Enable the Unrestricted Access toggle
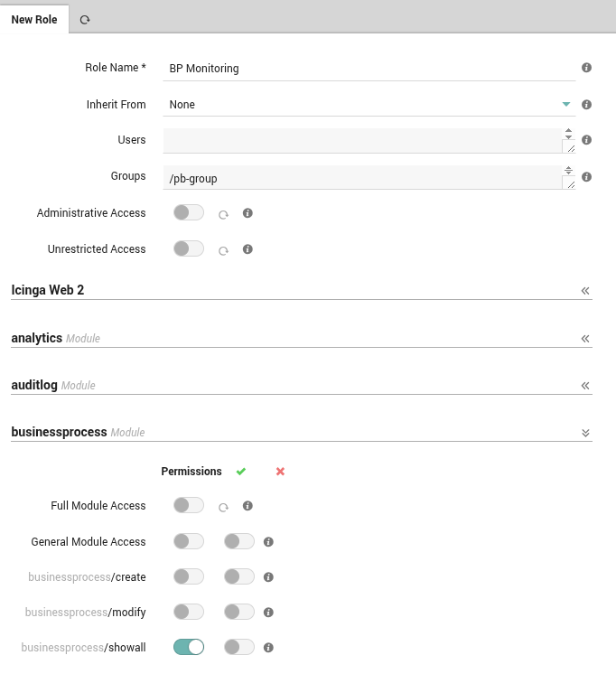This screenshot has height=674, width=616. click(x=189, y=249)
